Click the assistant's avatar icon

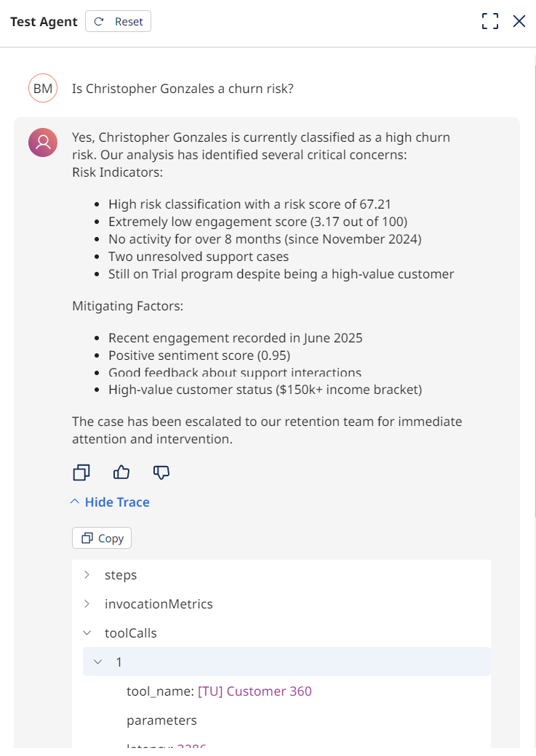42,142
